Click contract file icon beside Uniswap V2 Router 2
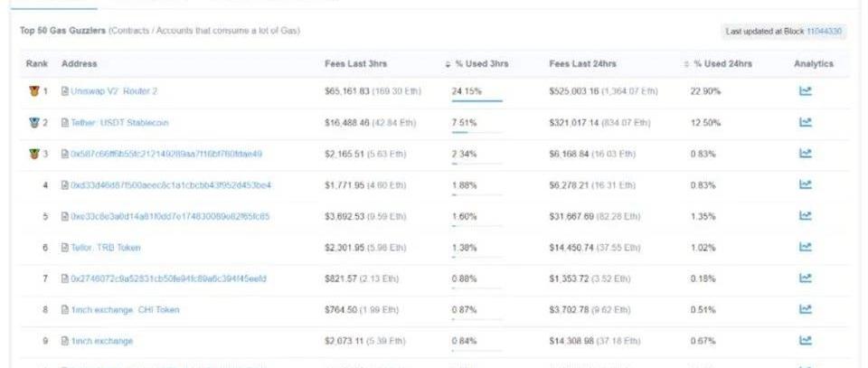868x368 pixels. 65,91
